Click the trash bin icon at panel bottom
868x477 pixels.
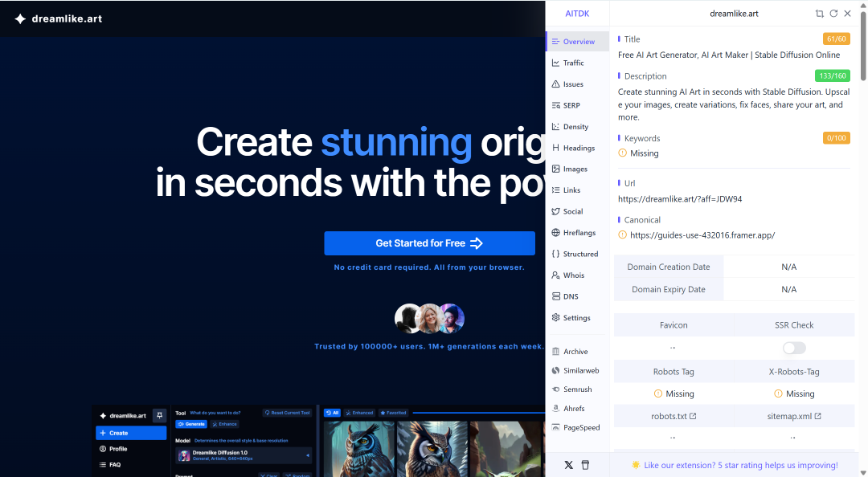coord(585,465)
